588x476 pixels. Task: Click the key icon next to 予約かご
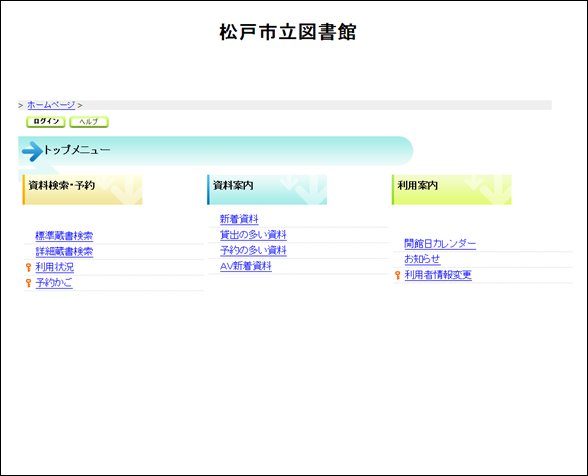click(x=28, y=283)
